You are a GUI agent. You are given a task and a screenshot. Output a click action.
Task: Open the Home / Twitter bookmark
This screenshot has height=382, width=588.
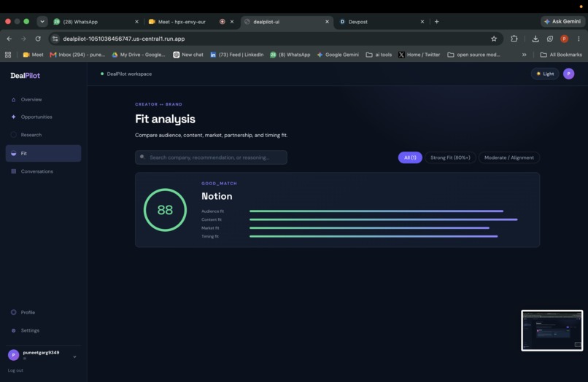pyautogui.click(x=419, y=55)
